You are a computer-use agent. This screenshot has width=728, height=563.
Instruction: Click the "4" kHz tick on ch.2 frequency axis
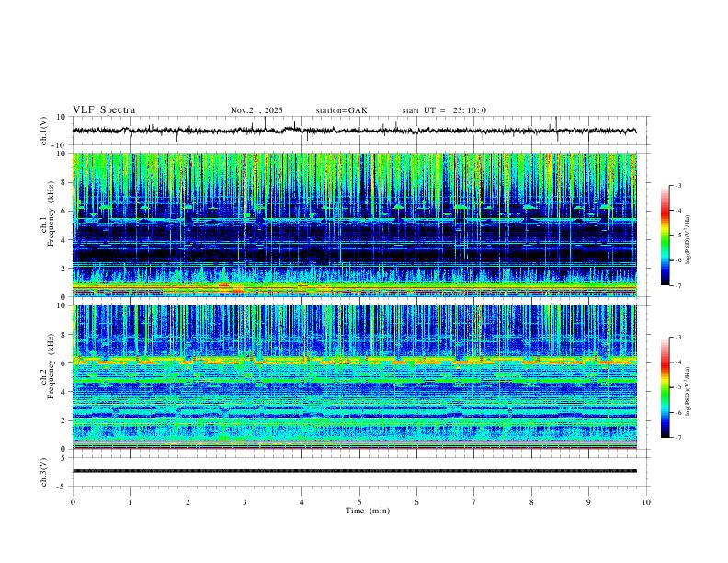(x=63, y=392)
